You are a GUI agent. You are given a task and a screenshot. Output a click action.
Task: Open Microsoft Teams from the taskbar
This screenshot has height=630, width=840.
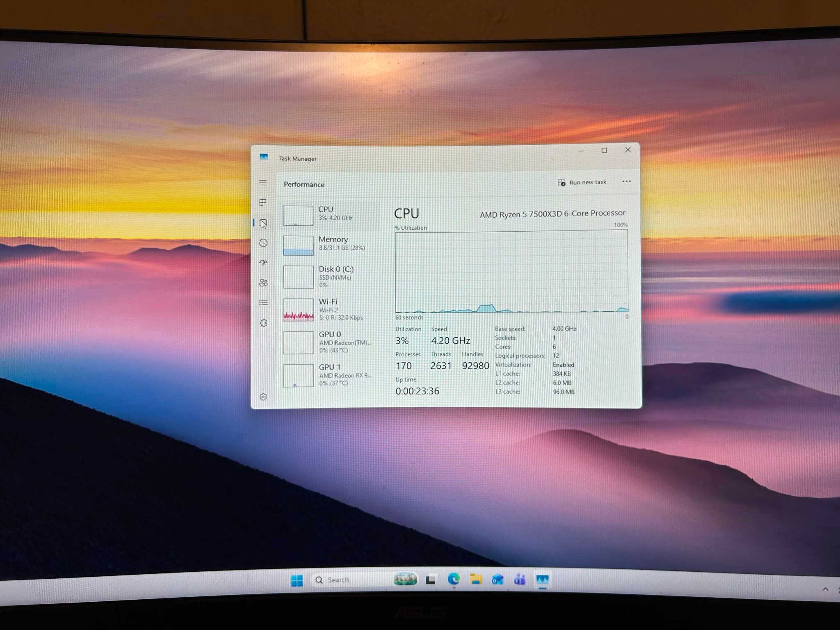[520, 580]
